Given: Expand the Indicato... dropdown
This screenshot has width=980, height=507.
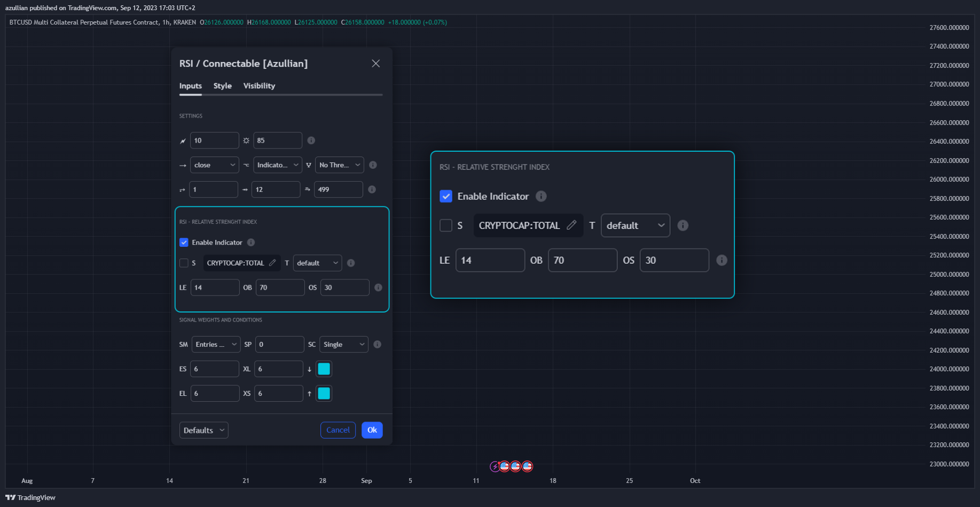Looking at the screenshot, I should [x=278, y=165].
